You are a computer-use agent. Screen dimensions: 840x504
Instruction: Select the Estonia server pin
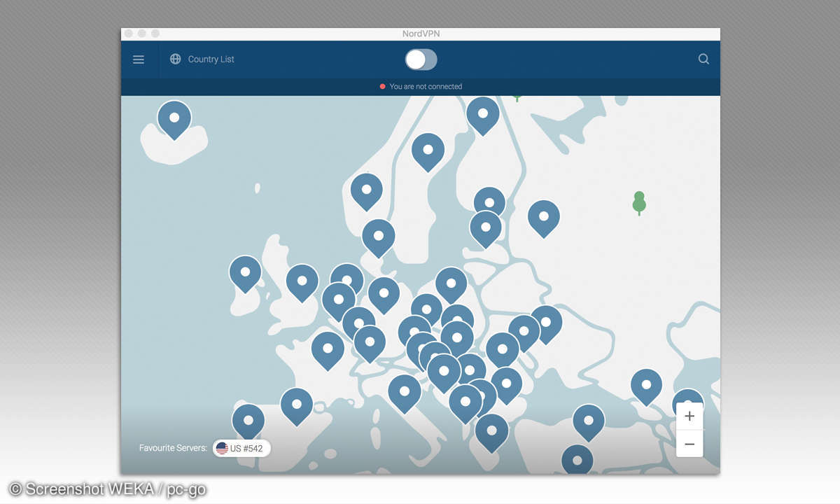coord(489,199)
